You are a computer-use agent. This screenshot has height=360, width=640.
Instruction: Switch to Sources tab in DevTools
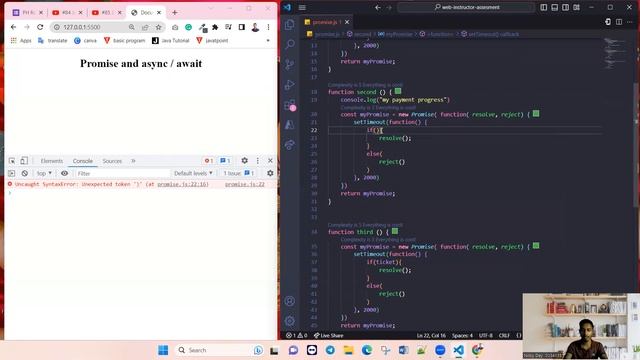coord(112,161)
